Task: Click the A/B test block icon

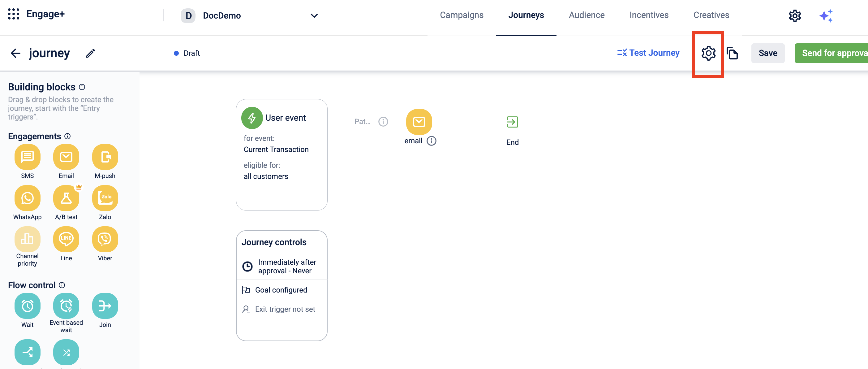Action: 66,198
